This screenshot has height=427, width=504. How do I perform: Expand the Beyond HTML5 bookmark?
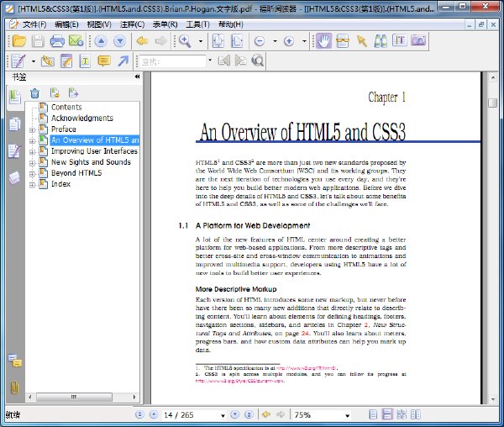[x=32, y=174]
